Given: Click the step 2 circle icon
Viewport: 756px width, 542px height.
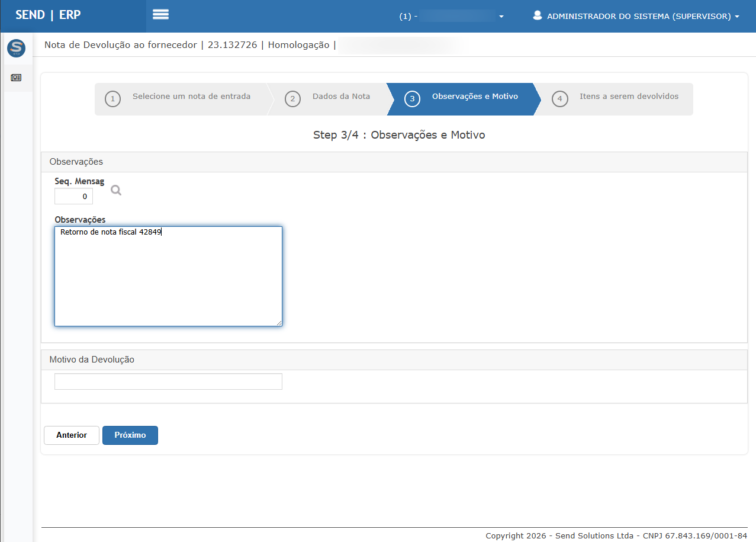Looking at the screenshot, I should pos(292,99).
